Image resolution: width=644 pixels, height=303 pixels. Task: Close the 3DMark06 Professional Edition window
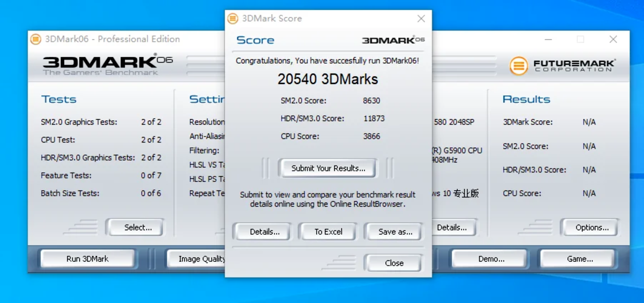(613, 39)
